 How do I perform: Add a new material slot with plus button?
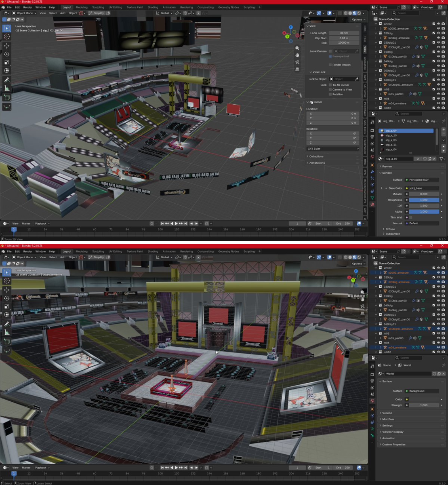pos(444,129)
